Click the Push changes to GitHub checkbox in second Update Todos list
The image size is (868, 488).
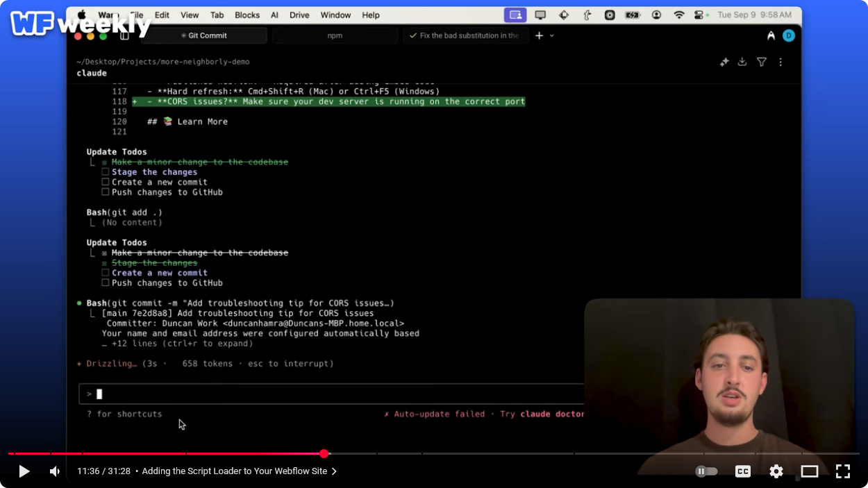(106, 283)
